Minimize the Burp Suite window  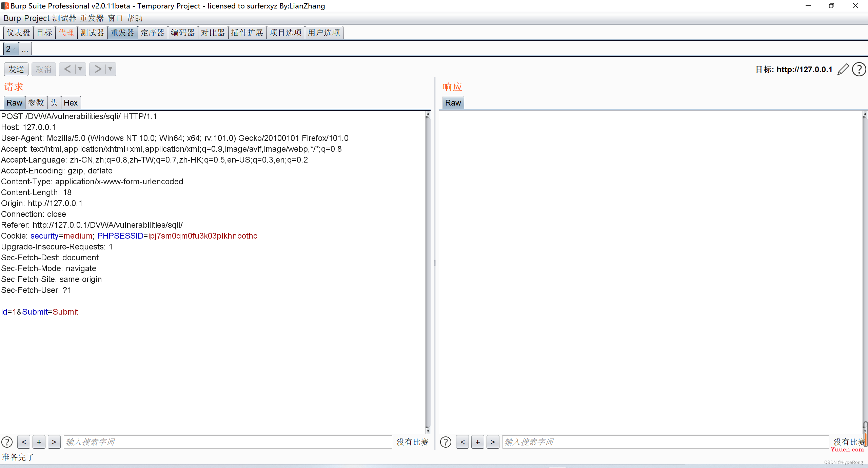808,6
